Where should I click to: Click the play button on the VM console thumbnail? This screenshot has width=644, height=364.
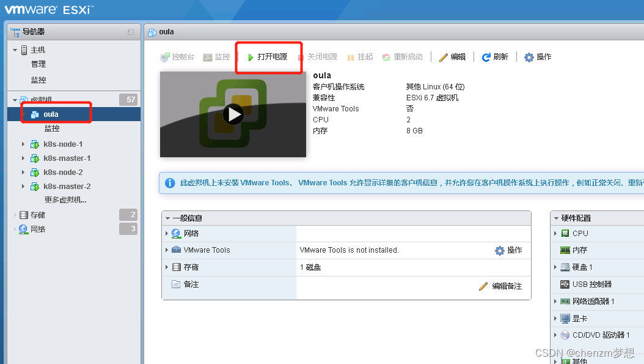click(233, 114)
